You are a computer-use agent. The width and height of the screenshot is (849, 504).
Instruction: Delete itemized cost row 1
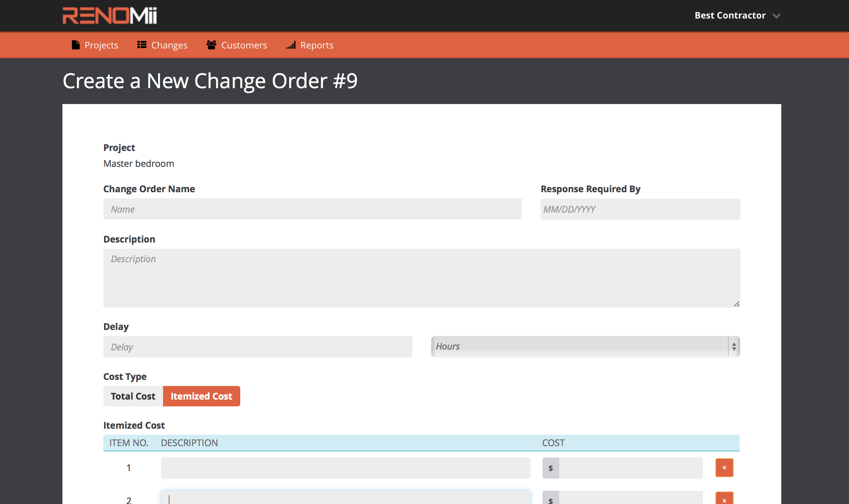(x=724, y=468)
